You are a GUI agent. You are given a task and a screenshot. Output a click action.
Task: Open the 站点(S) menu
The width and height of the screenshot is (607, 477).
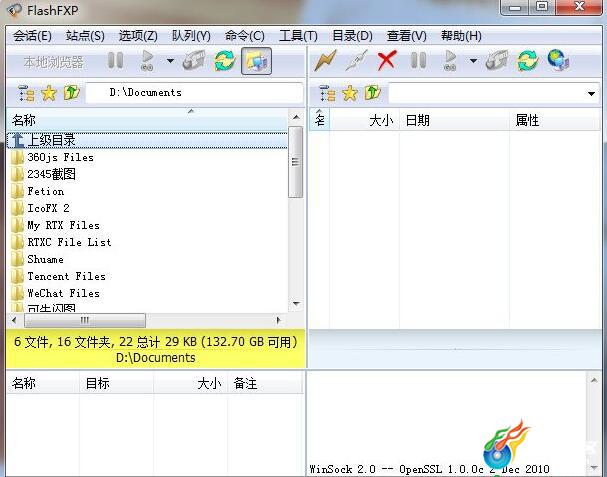pos(85,36)
